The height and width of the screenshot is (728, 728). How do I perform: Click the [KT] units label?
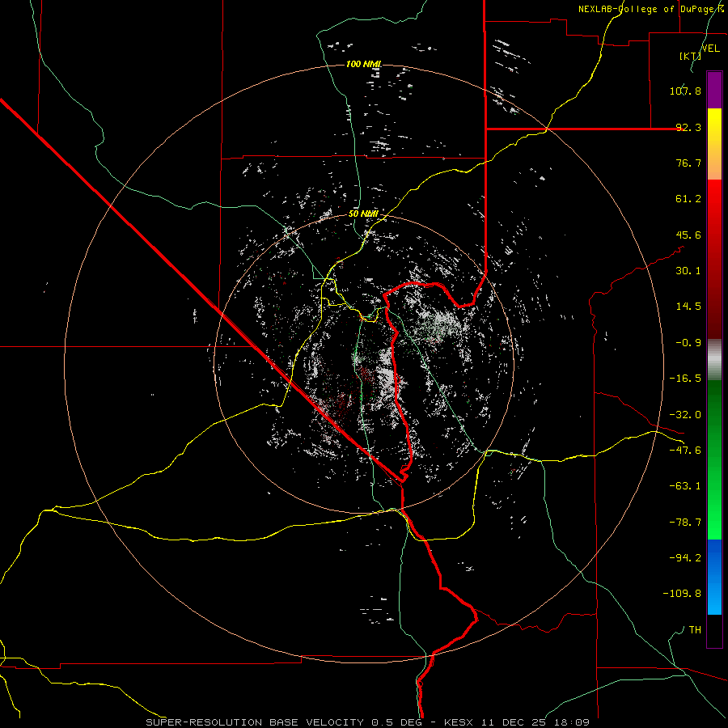point(690,56)
